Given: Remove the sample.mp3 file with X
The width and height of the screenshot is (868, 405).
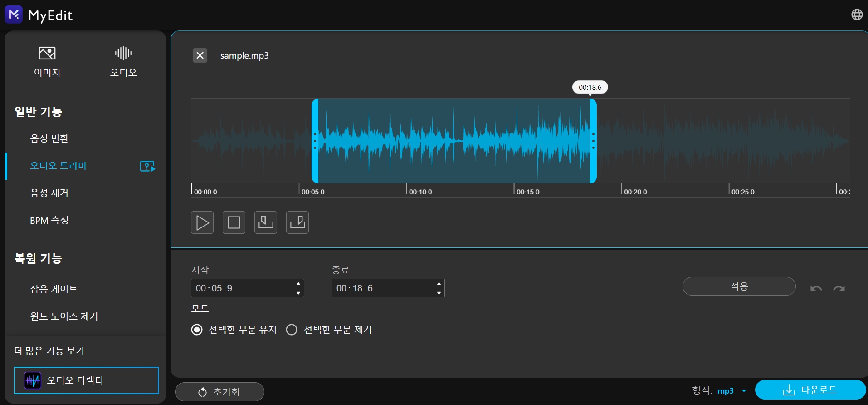Looking at the screenshot, I should point(200,55).
